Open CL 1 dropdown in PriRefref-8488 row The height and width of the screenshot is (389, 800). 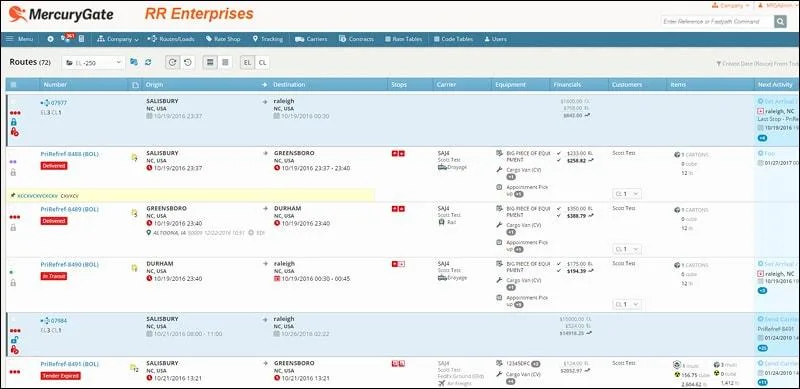(627, 194)
